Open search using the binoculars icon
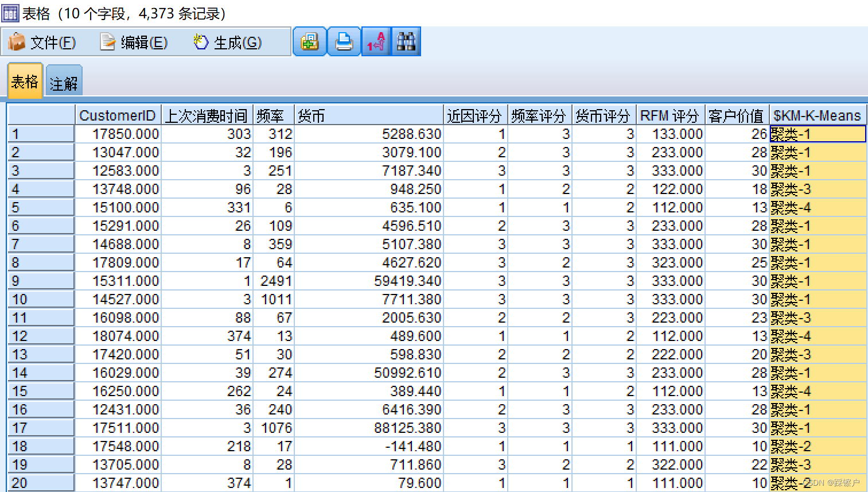The width and height of the screenshot is (868, 492). click(x=406, y=41)
